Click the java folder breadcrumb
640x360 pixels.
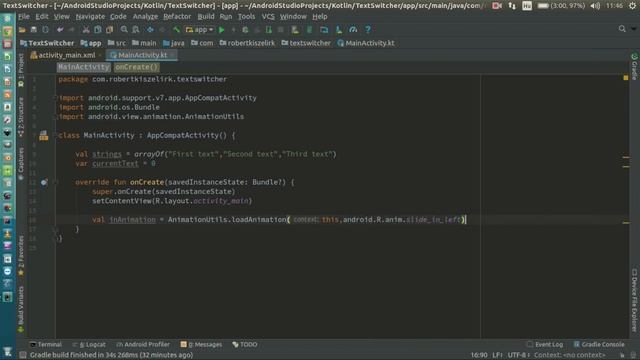click(x=173, y=43)
